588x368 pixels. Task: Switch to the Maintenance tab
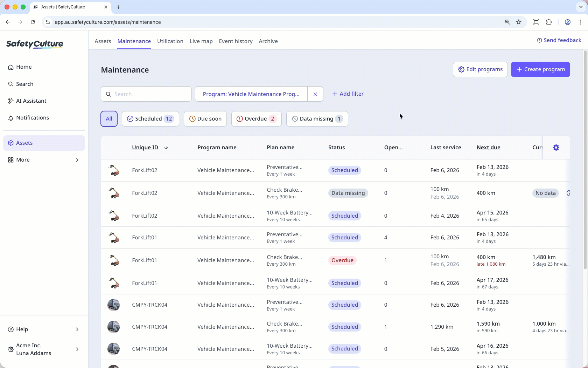point(134,41)
